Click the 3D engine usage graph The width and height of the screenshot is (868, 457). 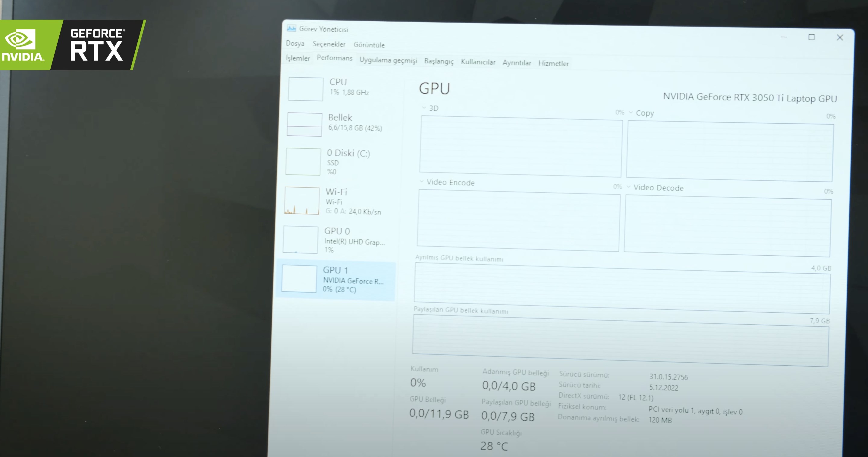click(x=521, y=146)
